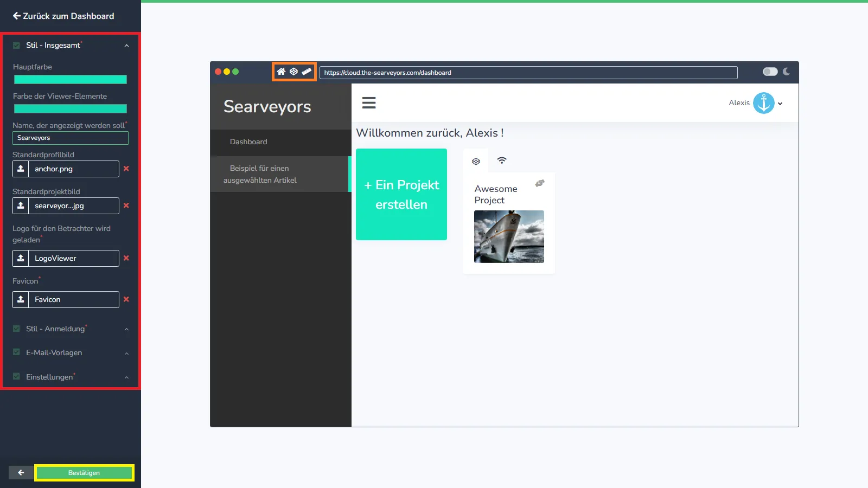Expand the Stil - Anmeldung section
Viewport: 868px width, 488px height.
126,329
